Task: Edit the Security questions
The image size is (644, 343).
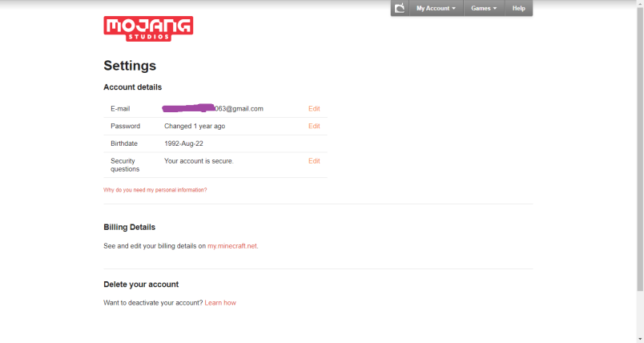Action: pyautogui.click(x=314, y=161)
